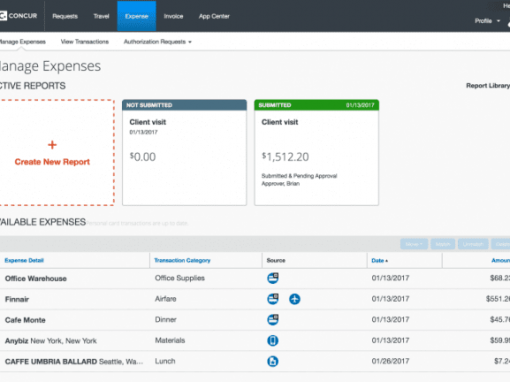Expand Authorization Requests dropdown
Viewport: 510px width, 382px height.
click(x=157, y=42)
